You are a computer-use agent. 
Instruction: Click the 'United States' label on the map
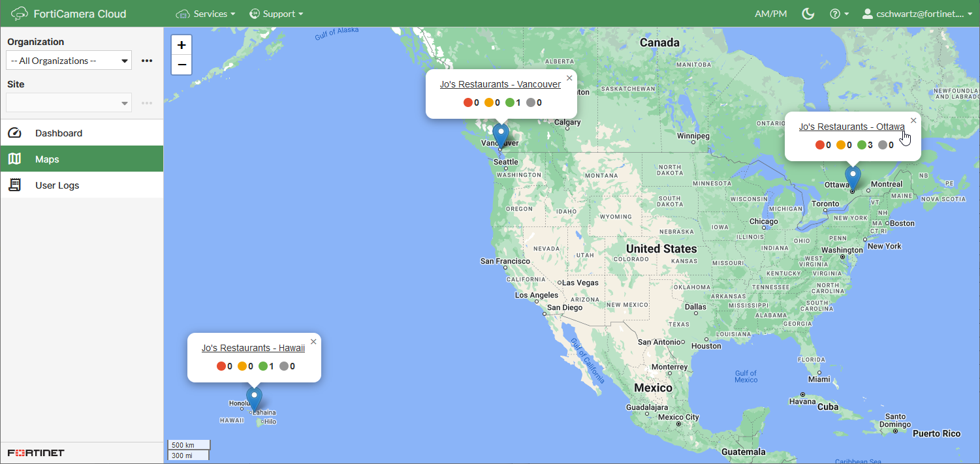pyautogui.click(x=661, y=249)
